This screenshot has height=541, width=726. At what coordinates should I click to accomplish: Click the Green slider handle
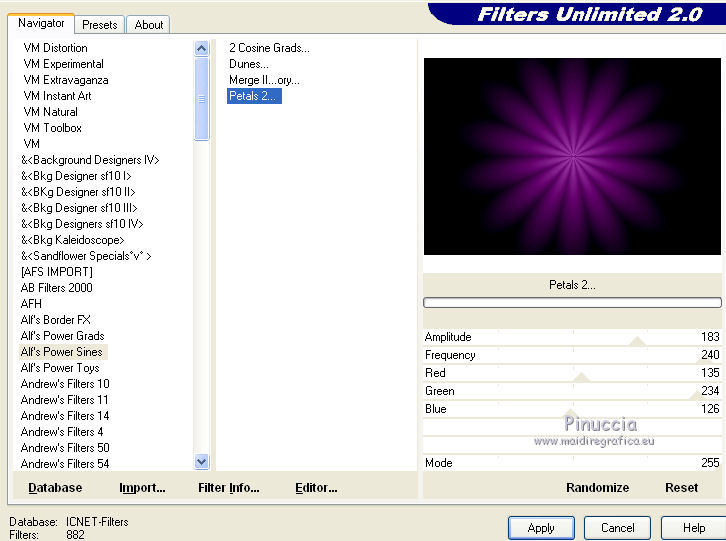pyautogui.click(x=697, y=395)
